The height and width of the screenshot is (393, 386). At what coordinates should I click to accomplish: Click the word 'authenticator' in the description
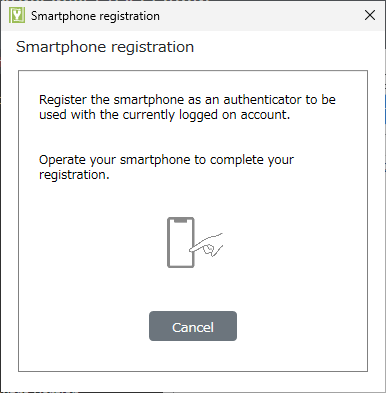263,99
